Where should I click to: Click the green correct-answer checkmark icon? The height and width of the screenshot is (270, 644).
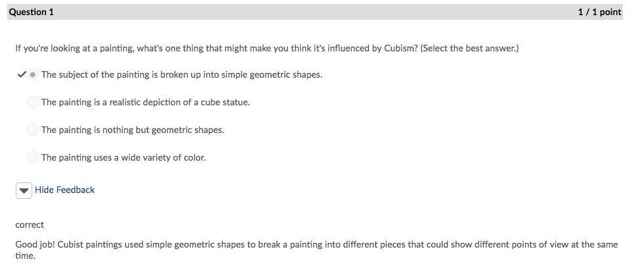(x=20, y=74)
